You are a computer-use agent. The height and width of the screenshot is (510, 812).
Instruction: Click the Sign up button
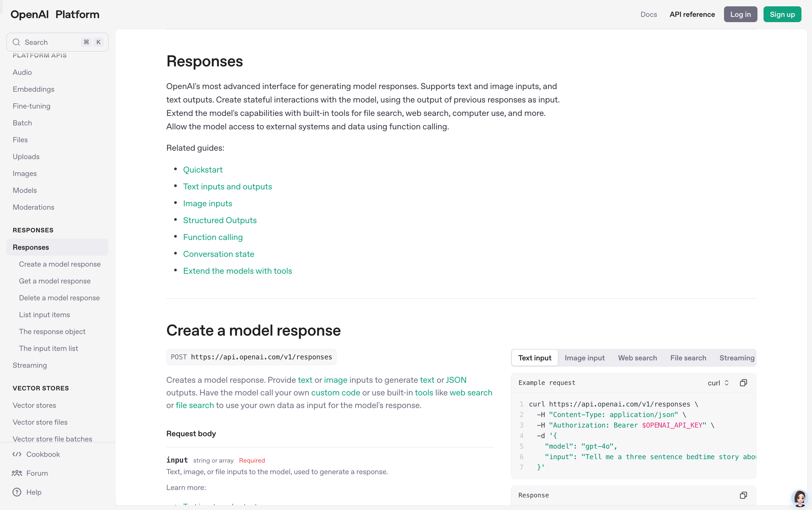pos(782,14)
